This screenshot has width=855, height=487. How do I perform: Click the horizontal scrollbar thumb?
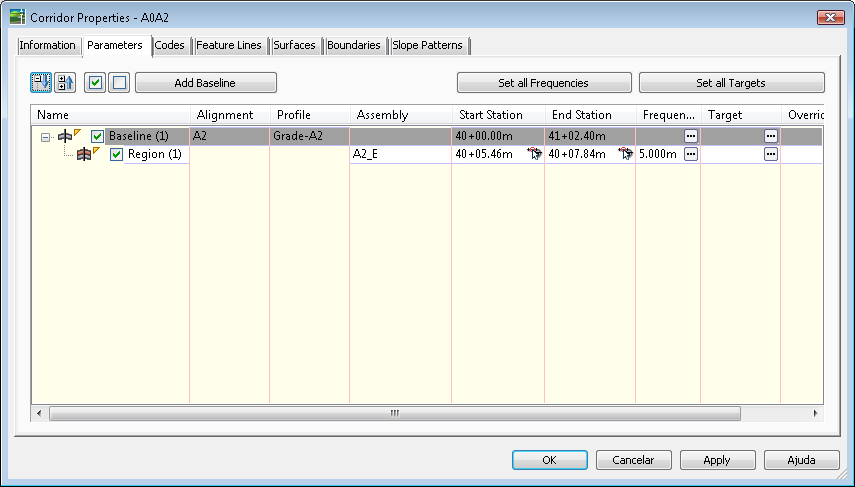(x=395, y=413)
